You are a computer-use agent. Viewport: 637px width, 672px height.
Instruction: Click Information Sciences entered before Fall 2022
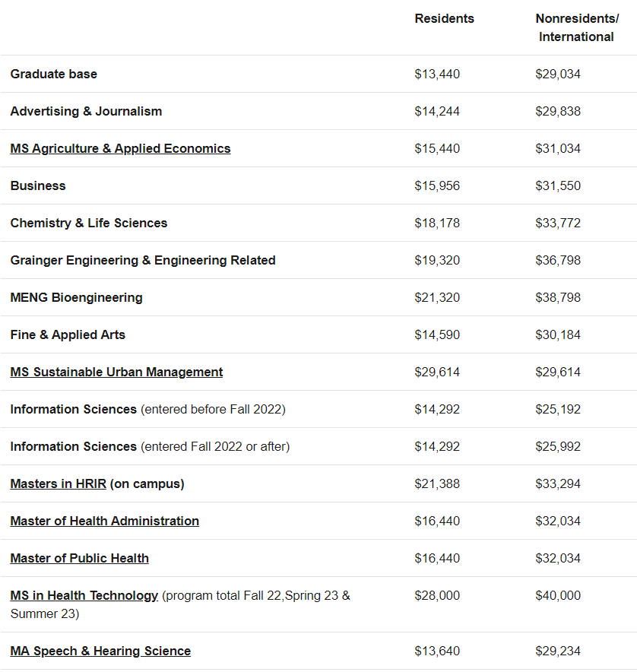[x=148, y=410]
